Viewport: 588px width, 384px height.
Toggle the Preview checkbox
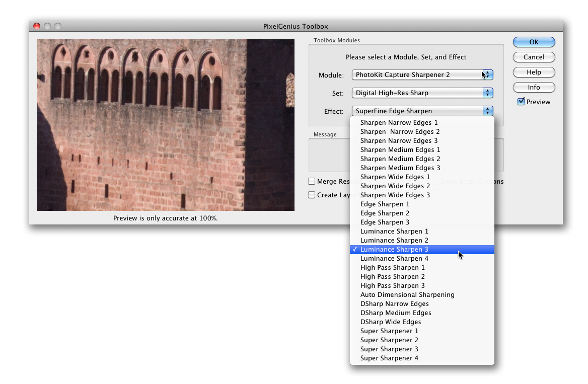(521, 101)
